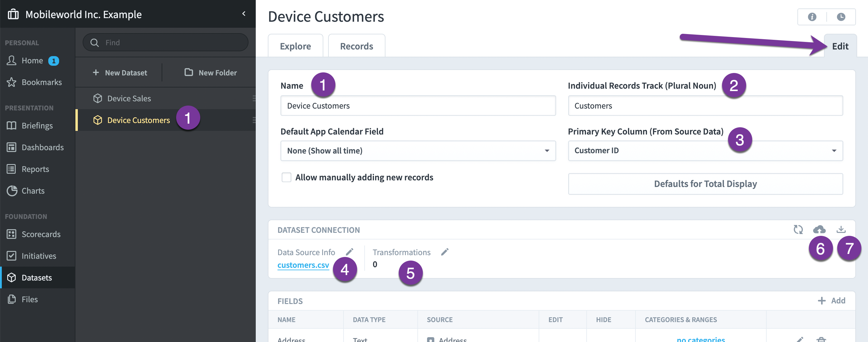
Task: Click the Files document icon
Action: 12,299
